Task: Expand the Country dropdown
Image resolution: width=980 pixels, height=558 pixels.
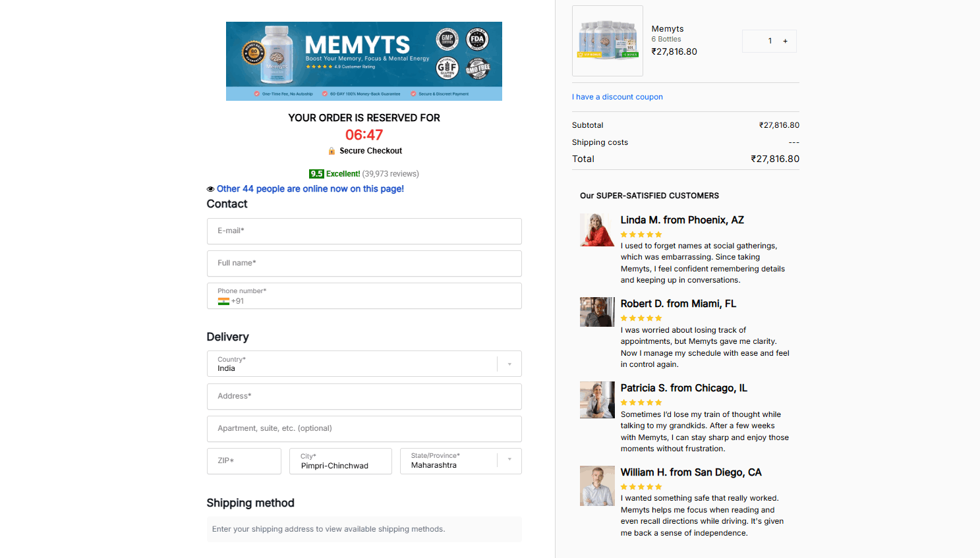Action: pyautogui.click(x=508, y=363)
